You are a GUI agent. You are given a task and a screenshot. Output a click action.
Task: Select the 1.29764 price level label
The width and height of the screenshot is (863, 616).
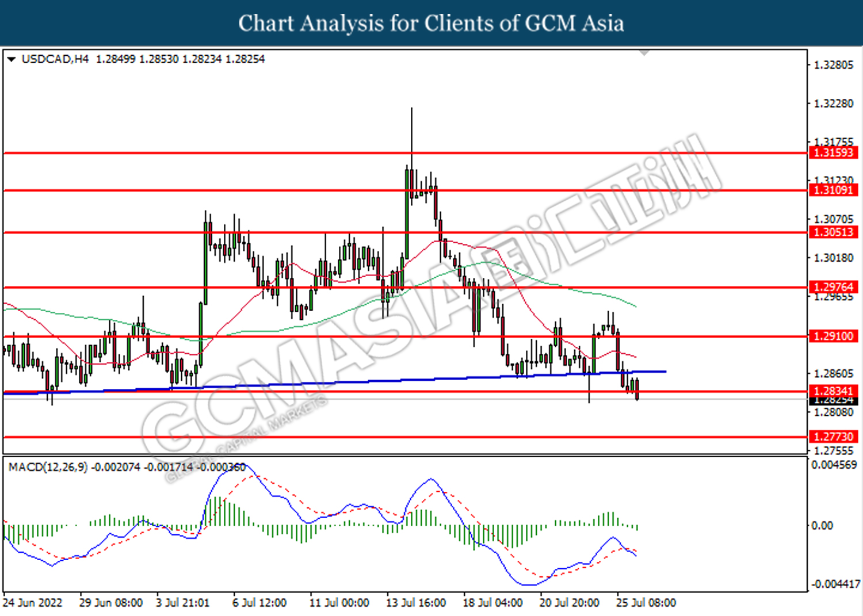pyautogui.click(x=833, y=287)
